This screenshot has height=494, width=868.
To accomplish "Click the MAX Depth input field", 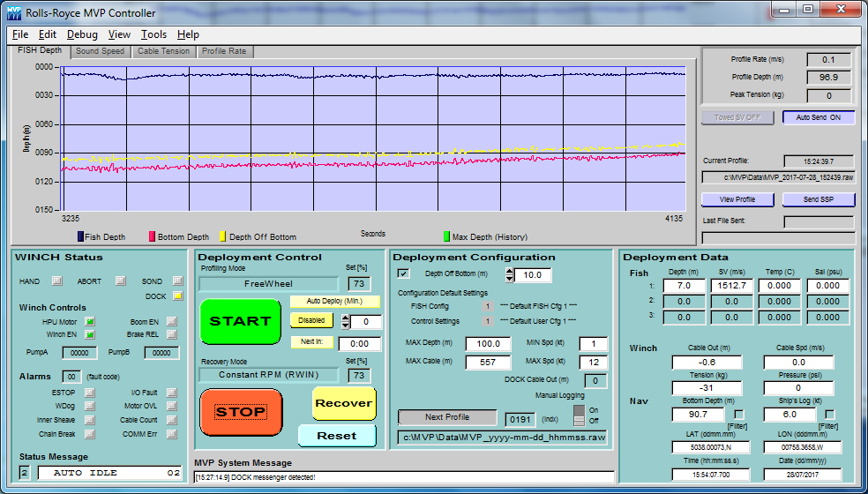I will coord(490,343).
